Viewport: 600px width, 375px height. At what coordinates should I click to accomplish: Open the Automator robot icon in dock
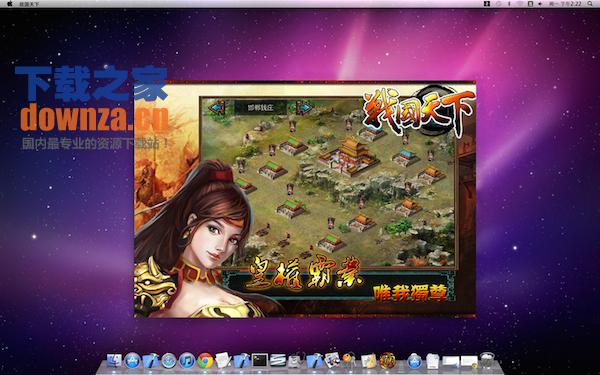(x=296, y=360)
